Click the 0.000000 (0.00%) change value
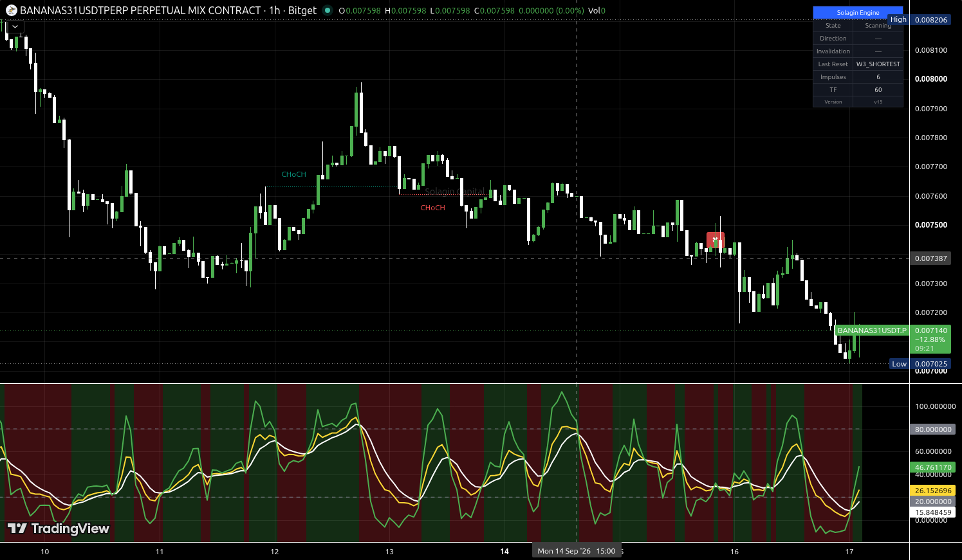962x560 pixels. [551, 10]
